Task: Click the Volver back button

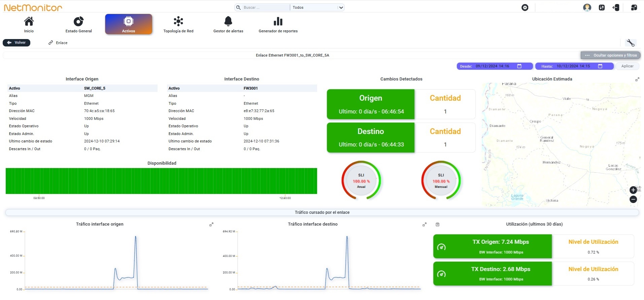Action: pyautogui.click(x=16, y=43)
